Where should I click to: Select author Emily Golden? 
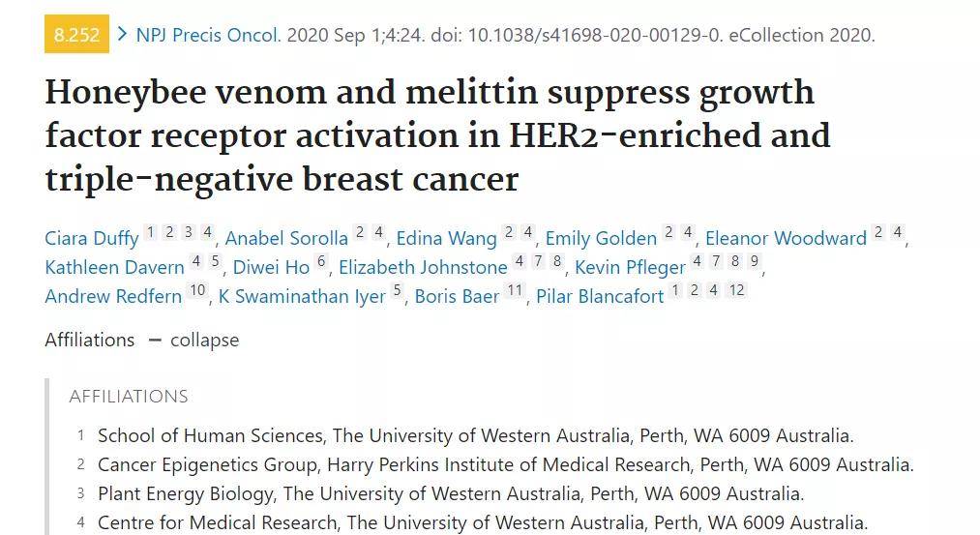601,238
